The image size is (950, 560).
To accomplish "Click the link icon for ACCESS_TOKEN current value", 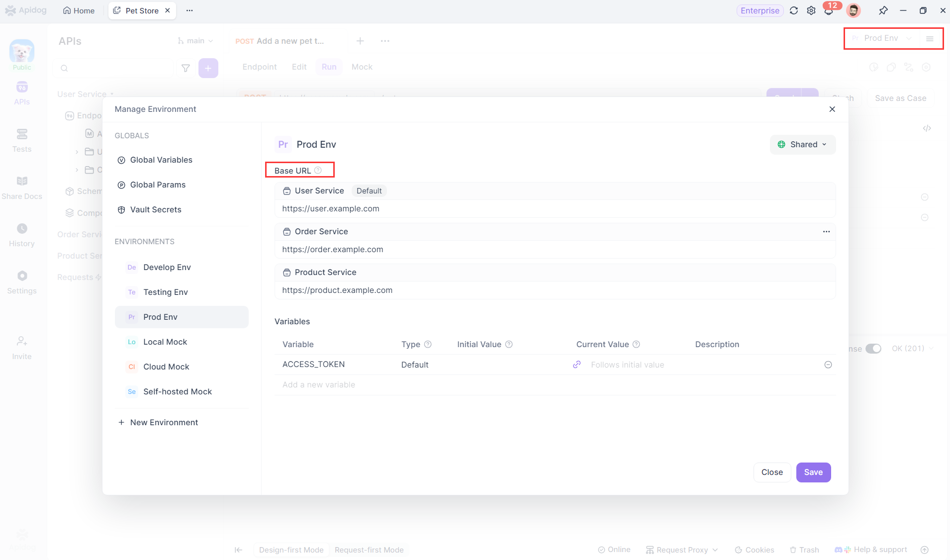I will (x=577, y=365).
